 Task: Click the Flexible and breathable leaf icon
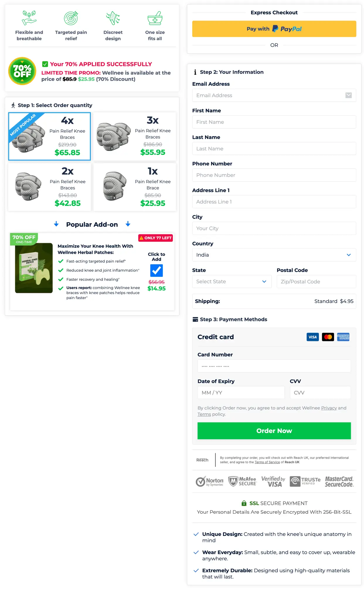29,18
